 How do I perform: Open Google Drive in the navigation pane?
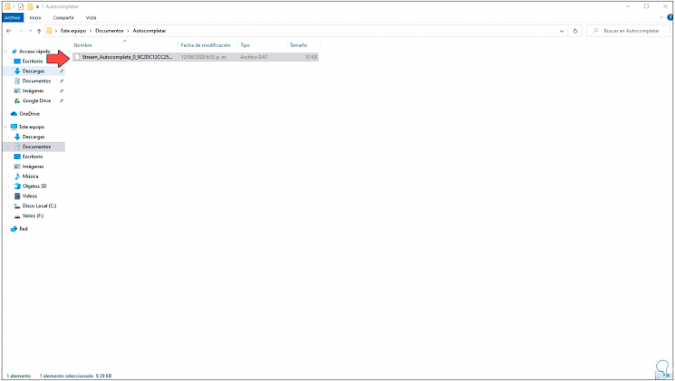37,101
